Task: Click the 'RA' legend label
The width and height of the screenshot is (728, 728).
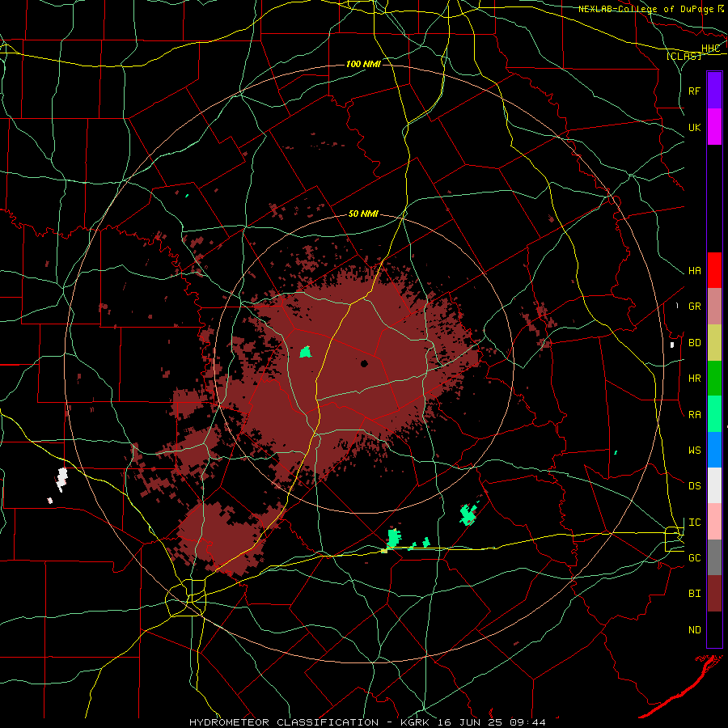Action: (694, 415)
